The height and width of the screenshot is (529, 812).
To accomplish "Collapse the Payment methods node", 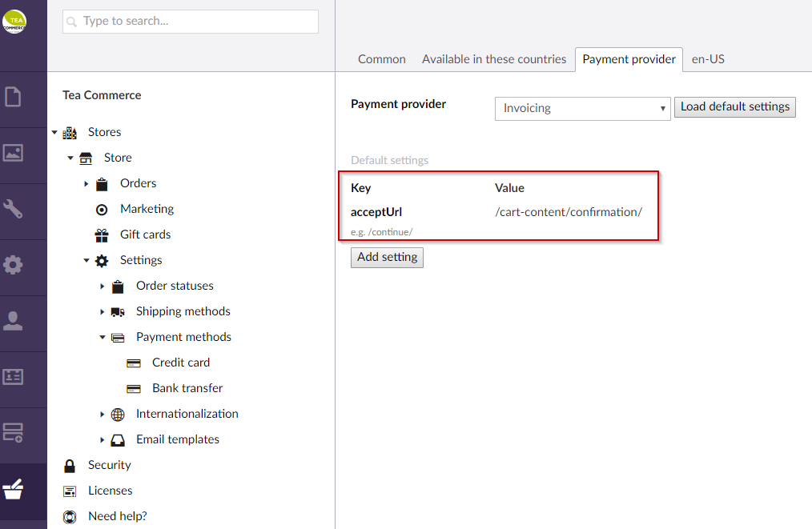I will click(x=103, y=338).
